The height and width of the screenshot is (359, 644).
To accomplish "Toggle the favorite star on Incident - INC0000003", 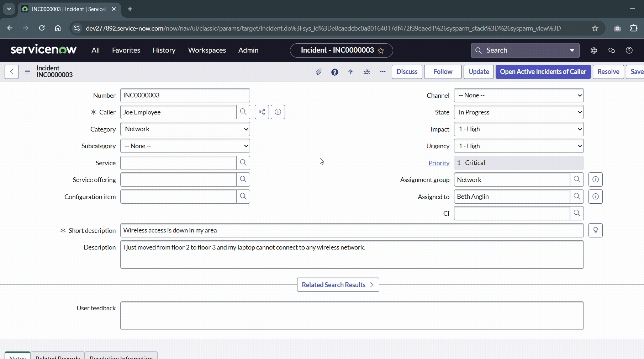I will click(381, 51).
